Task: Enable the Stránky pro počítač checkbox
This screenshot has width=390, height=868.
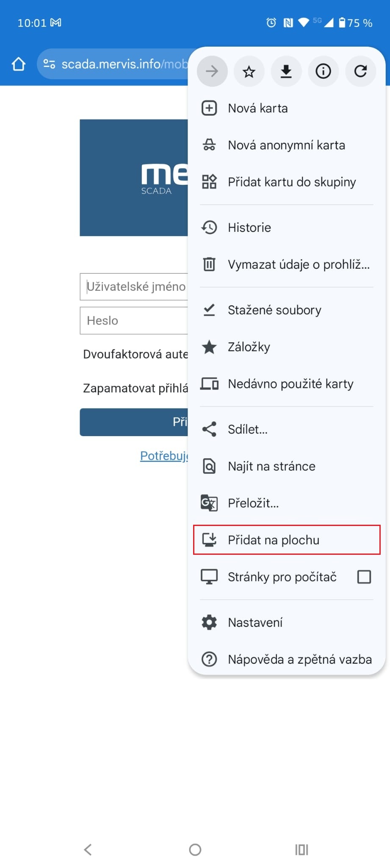Action: 364,577
